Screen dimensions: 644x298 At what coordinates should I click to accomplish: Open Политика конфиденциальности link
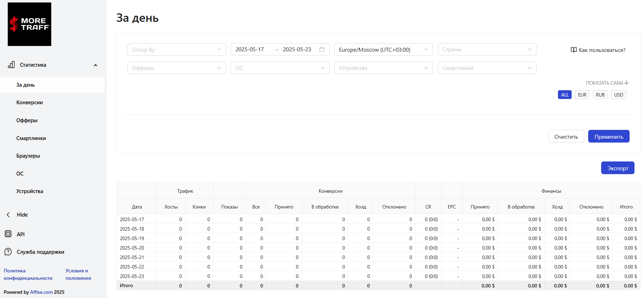coord(28,274)
